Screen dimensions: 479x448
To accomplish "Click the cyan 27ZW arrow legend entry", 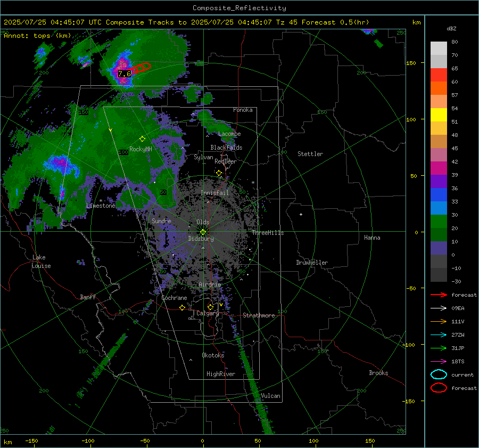I will [x=439, y=335].
